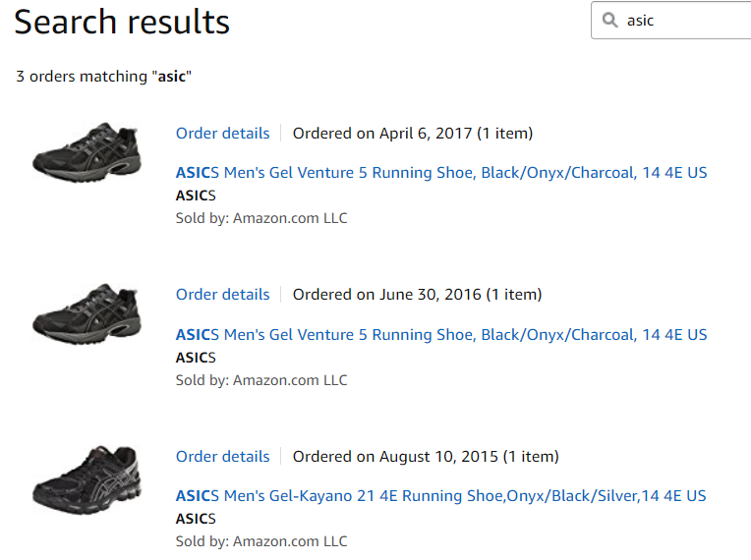Viewport: 751px width, 560px height.
Task: Open the Gel Venture 5 product link ordered April 2017
Action: click(440, 173)
